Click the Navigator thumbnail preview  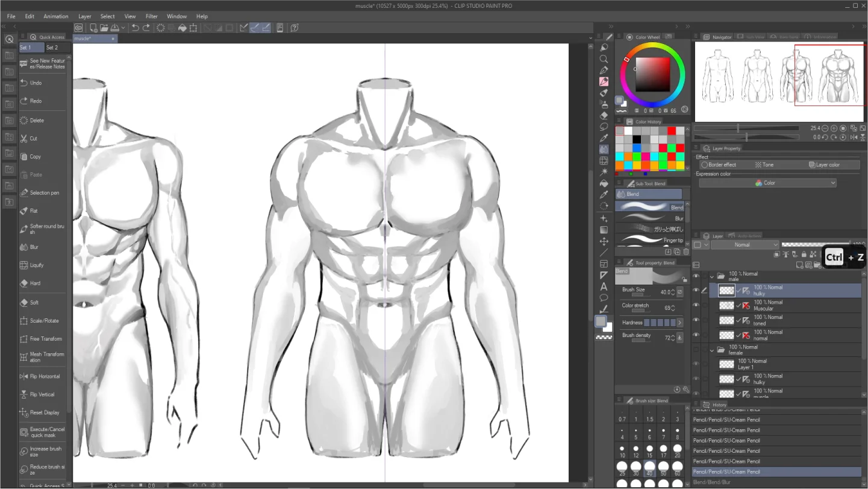tap(780, 81)
